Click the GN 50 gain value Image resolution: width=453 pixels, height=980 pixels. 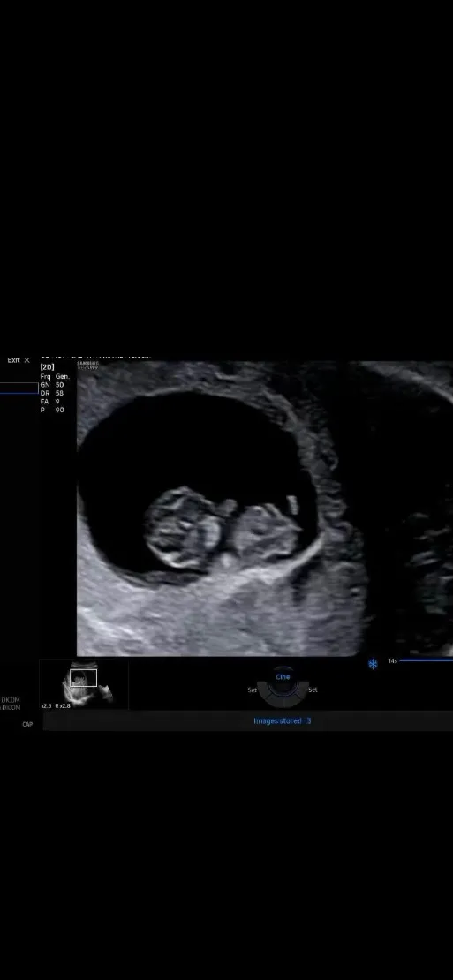[x=52, y=385]
